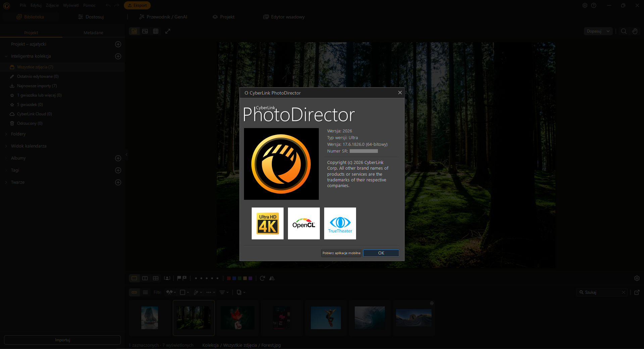Select browser grid only view icon
The image size is (644, 349).
tap(156, 31)
